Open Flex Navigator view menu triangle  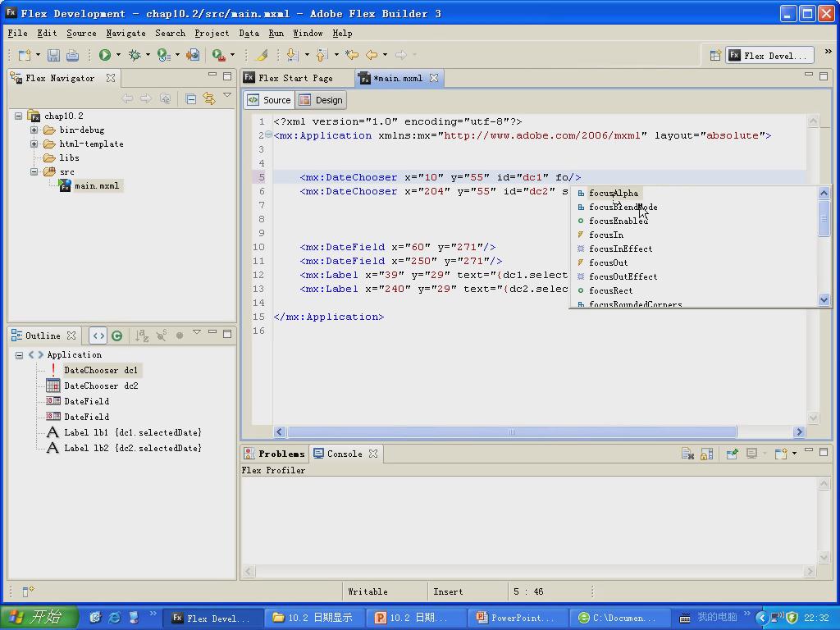point(227,95)
